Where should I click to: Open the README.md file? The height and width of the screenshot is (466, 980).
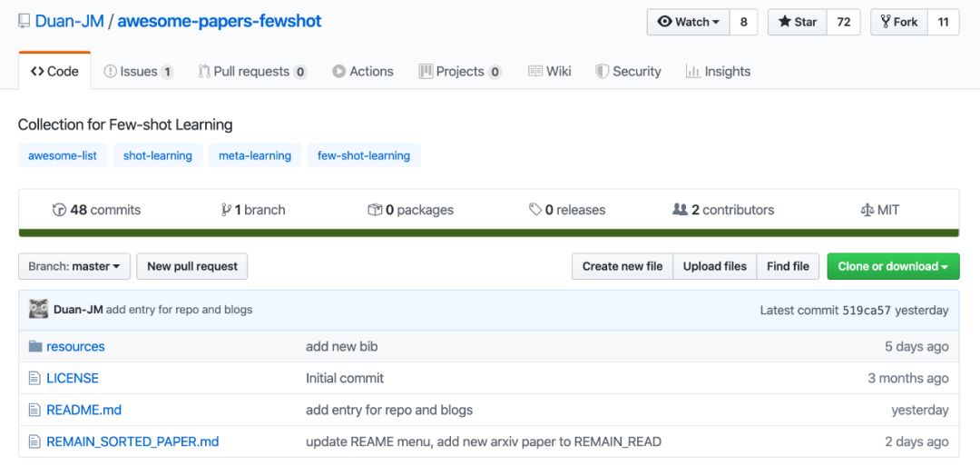(x=83, y=411)
